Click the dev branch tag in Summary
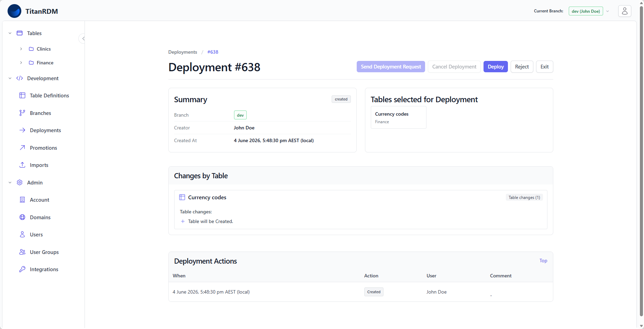Image resolution: width=644 pixels, height=329 pixels. [240, 115]
